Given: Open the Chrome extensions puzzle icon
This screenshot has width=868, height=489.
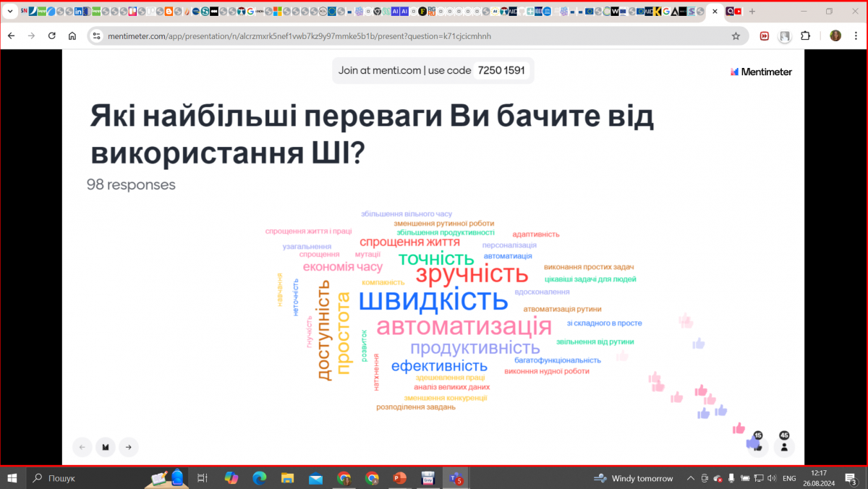Looking at the screenshot, I should [x=805, y=35].
